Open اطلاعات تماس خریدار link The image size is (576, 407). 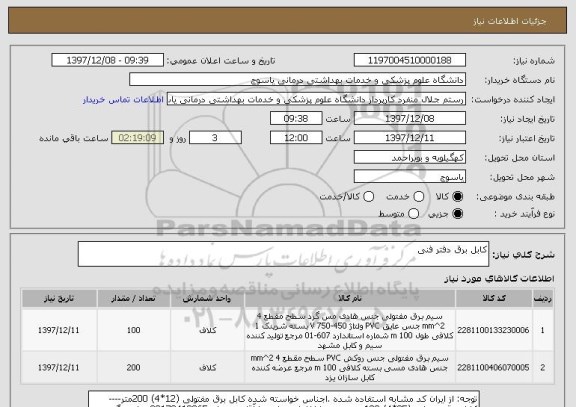[x=123, y=100]
